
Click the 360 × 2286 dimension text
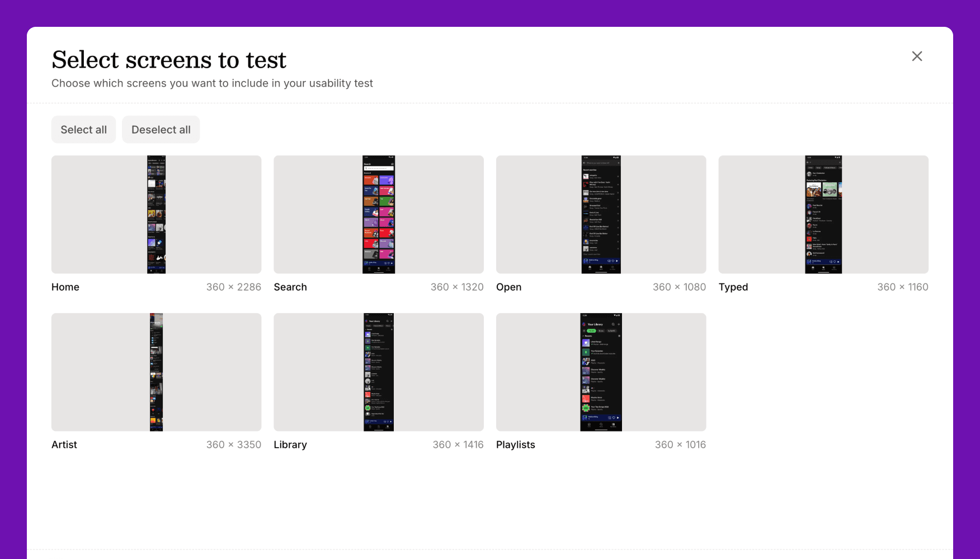click(x=234, y=287)
